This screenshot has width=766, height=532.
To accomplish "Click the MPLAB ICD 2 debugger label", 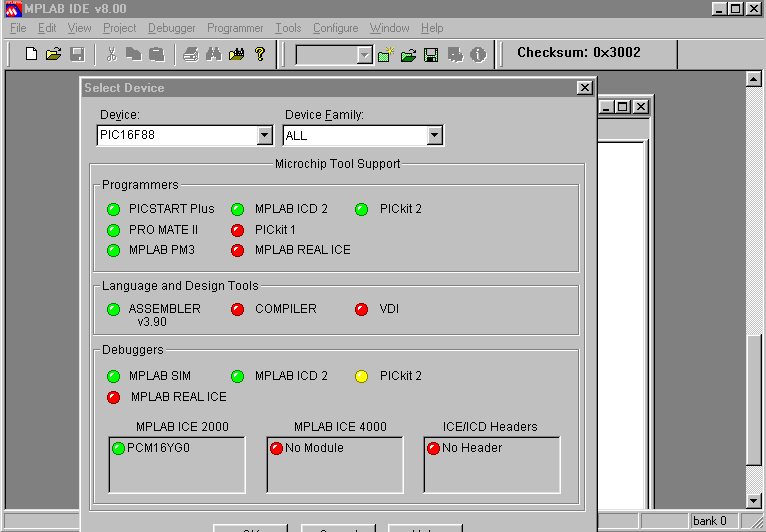I will pos(291,376).
